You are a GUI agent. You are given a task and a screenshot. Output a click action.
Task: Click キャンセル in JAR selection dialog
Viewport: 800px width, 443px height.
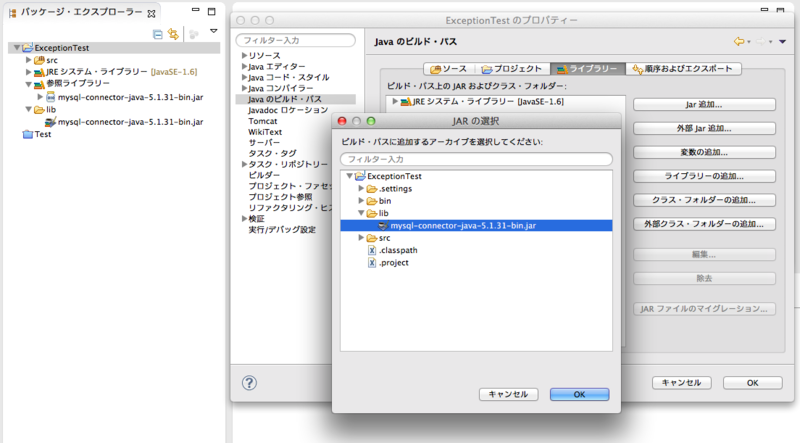(508, 395)
